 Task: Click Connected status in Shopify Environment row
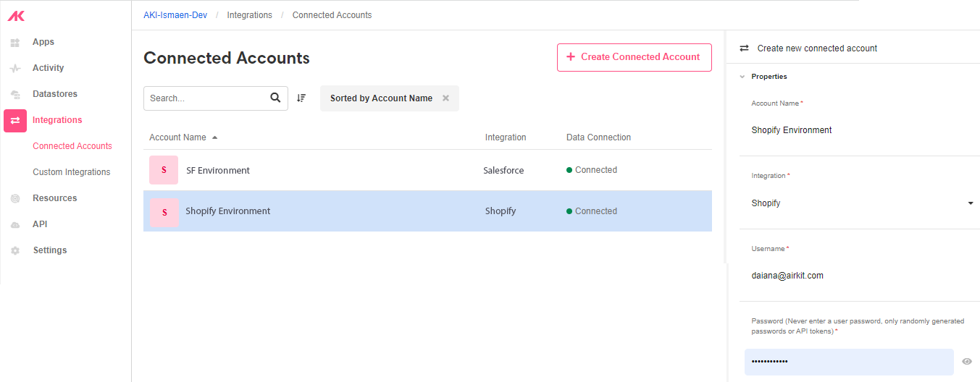[592, 211]
